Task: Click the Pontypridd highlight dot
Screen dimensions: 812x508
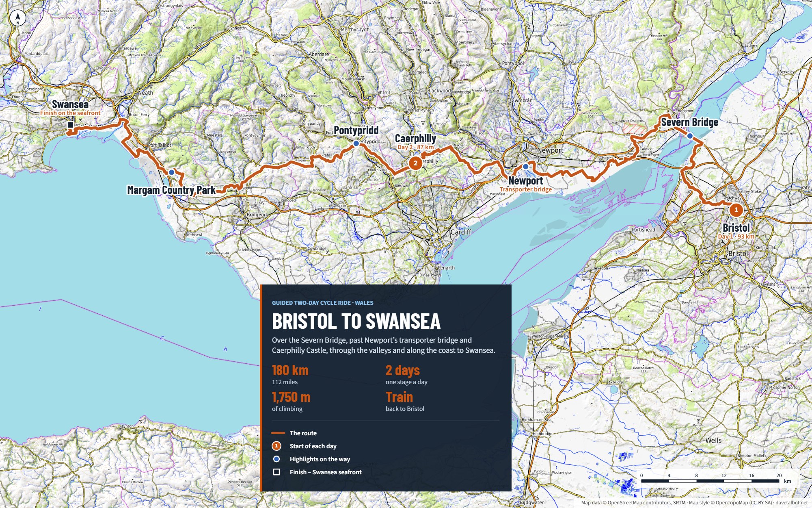Action: click(356, 143)
